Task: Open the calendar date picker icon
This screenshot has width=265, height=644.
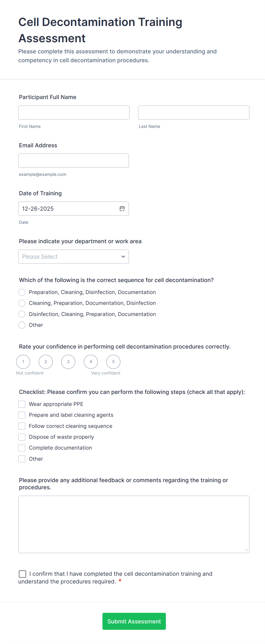Action: (x=122, y=209)
